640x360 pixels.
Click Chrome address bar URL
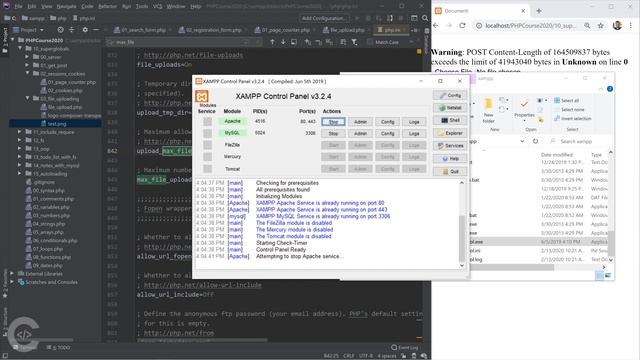(530, 25)
